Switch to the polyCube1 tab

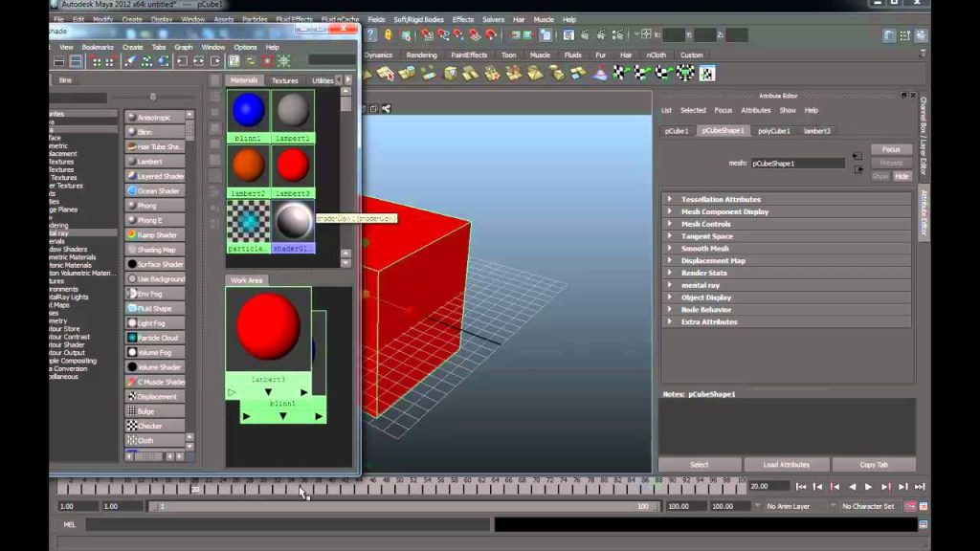773,131
